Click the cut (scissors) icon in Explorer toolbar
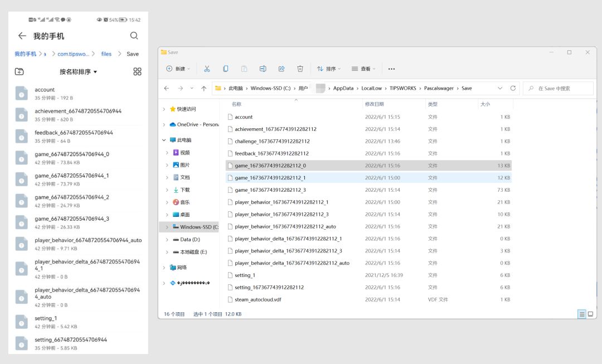Viewport: 602px width, 364px height. pos(207,69)
